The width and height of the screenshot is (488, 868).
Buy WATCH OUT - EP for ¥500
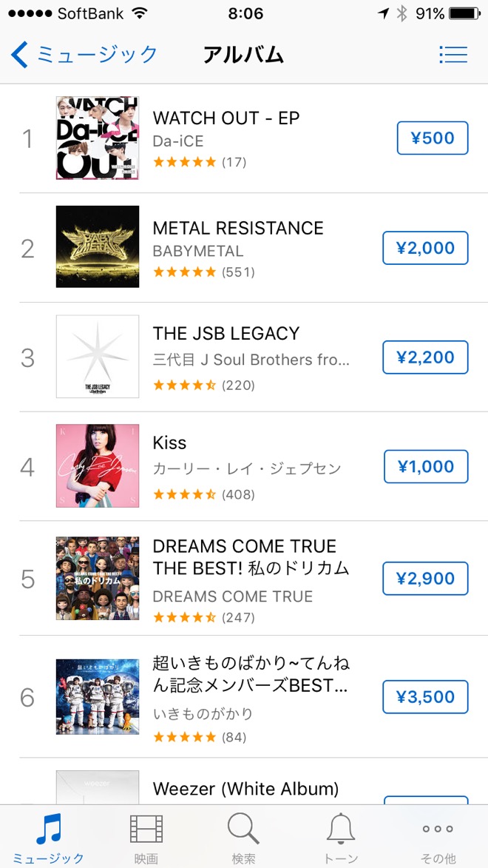[433, 138]
